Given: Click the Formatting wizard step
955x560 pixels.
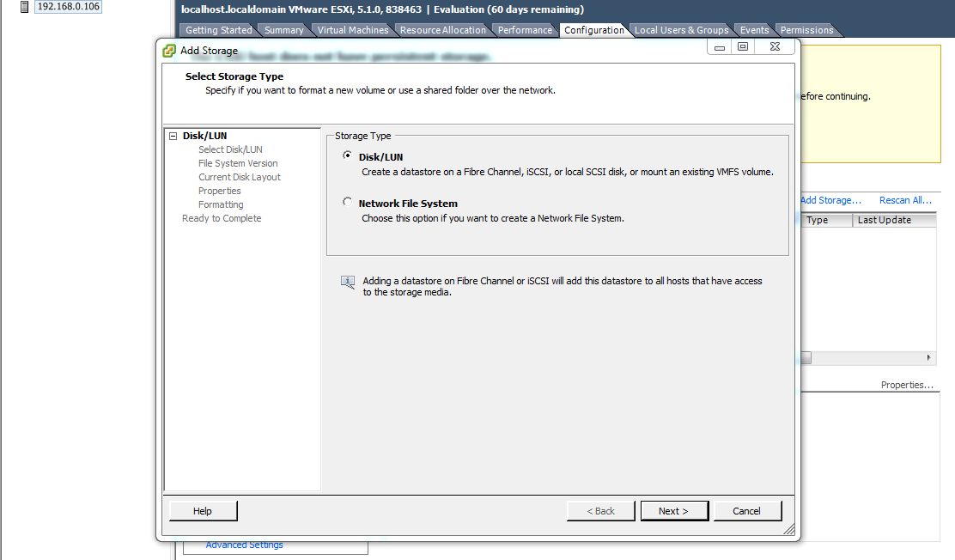Looking at the screenshot, I should click(x=221, y=204).
